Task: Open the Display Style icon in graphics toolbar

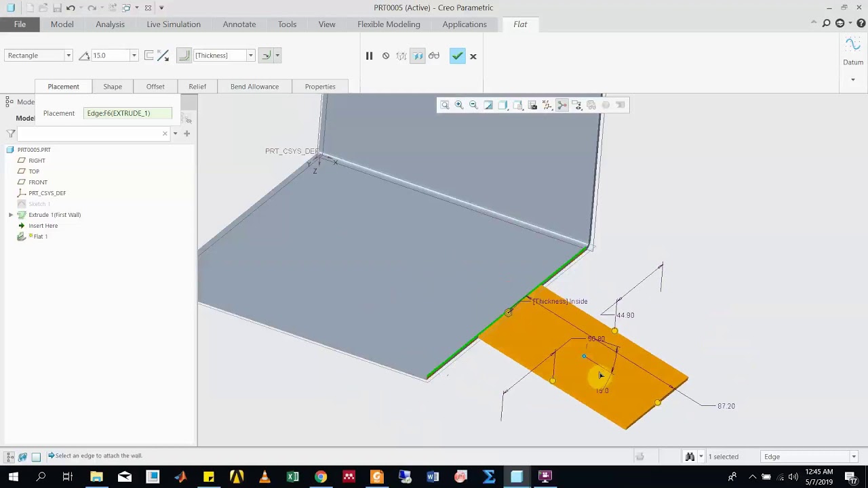Action: click(x=503, y=105)
